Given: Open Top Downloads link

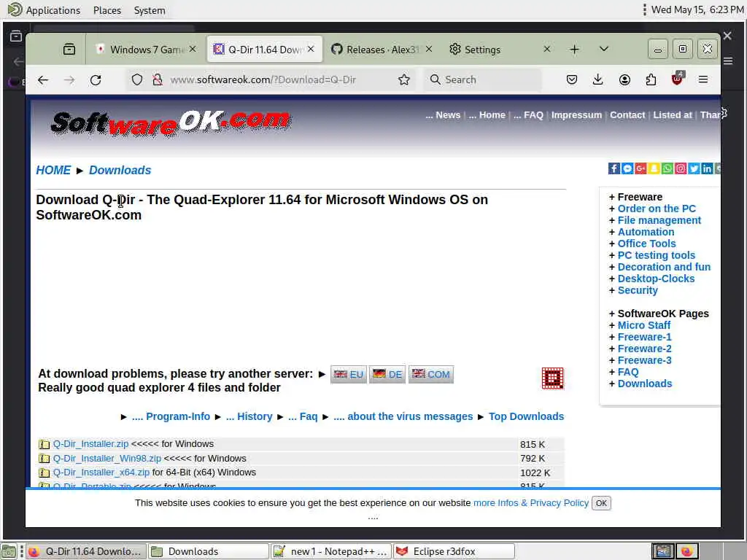Looking at the screenshot, I should [526, 416].
